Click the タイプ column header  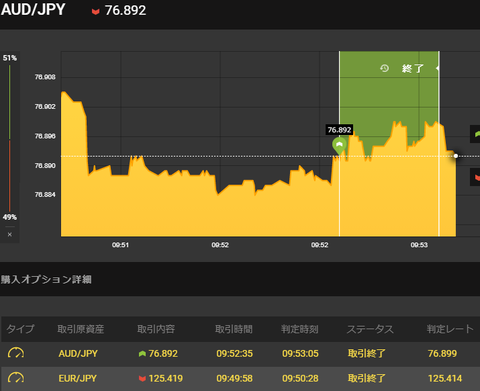20,329
